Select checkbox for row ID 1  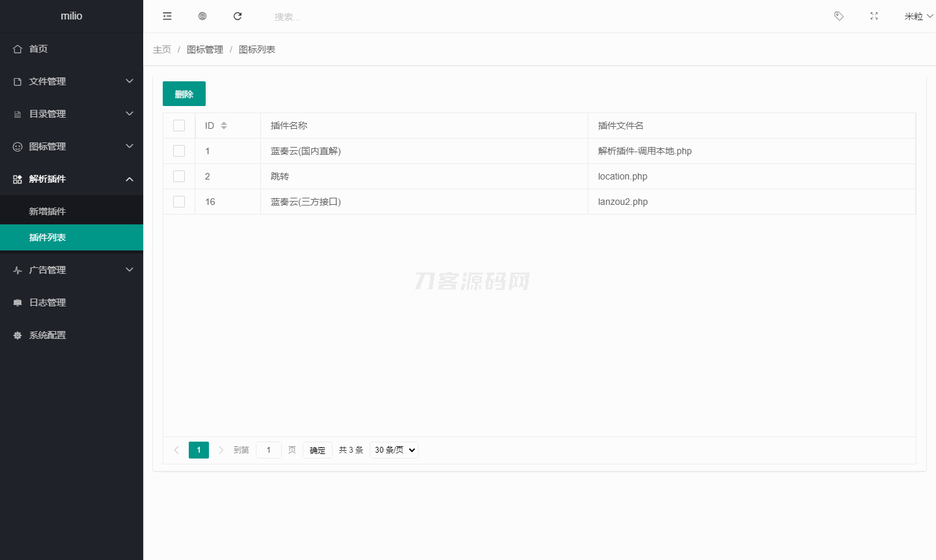[x=179, y=151]
